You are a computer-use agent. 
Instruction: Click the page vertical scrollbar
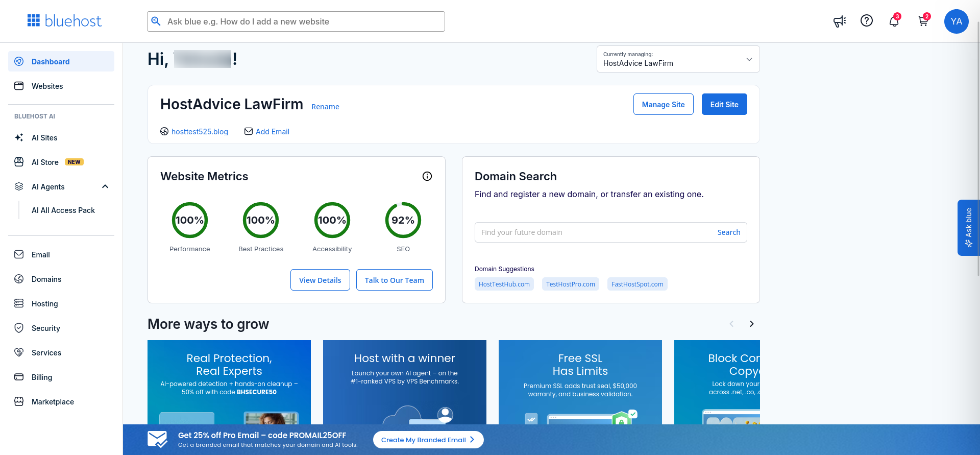coord(978,148)
